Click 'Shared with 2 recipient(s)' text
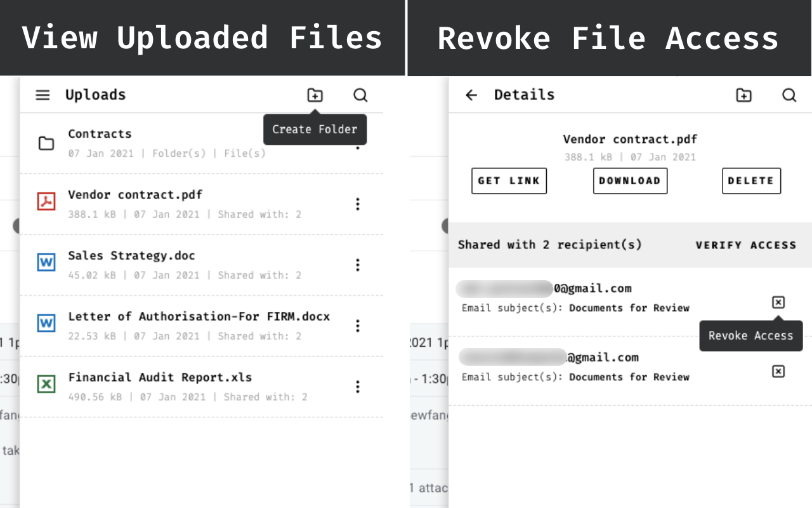Image resolution: width=812 pixels, height=508 pixels. click(x=549, y=245)
